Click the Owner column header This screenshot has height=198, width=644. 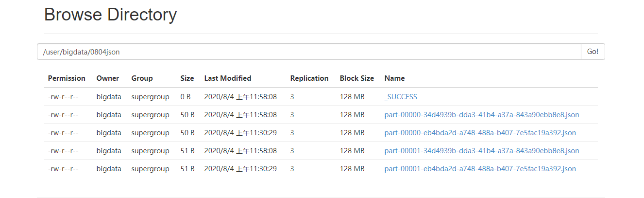[107, 78]
